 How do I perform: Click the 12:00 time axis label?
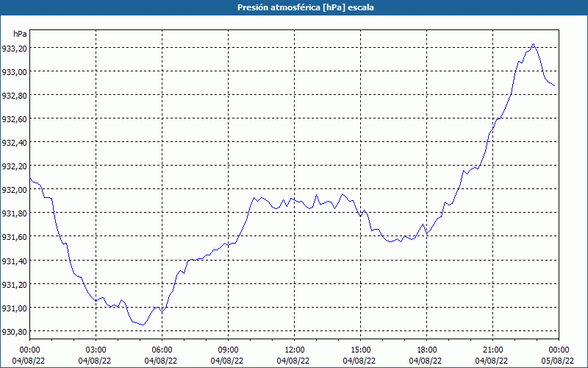coord(295,350)
